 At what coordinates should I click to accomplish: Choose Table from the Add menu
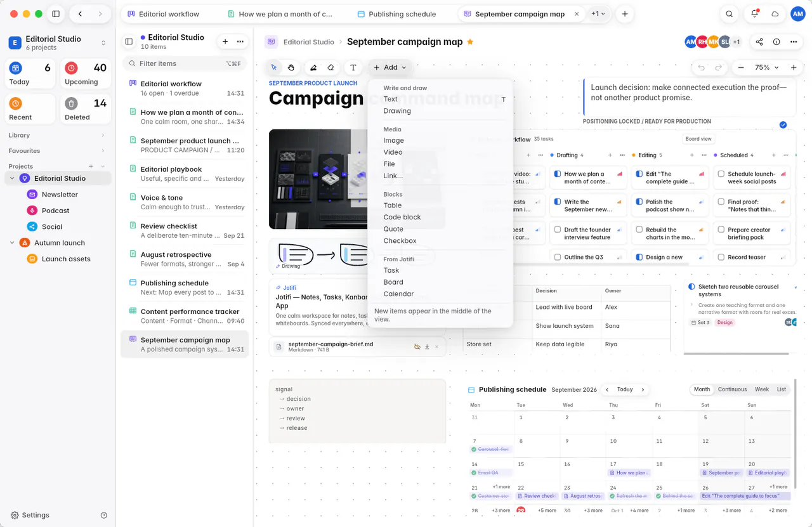[x=440, y=205]
